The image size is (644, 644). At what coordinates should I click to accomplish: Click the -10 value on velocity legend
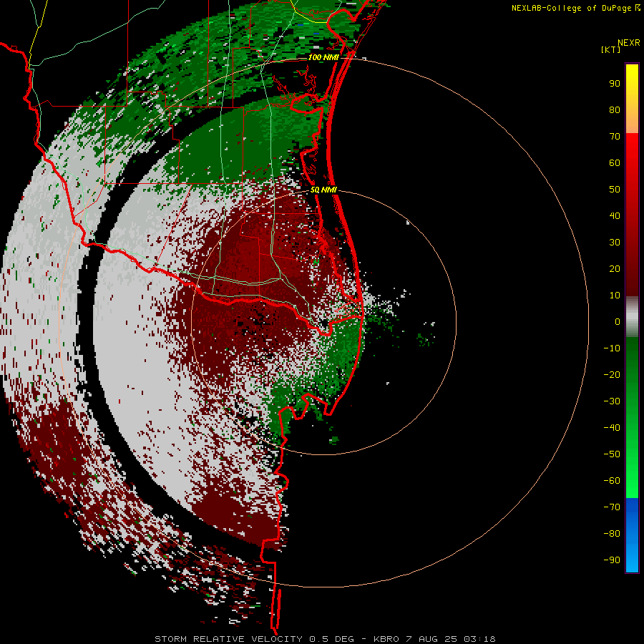coord(612,348)
